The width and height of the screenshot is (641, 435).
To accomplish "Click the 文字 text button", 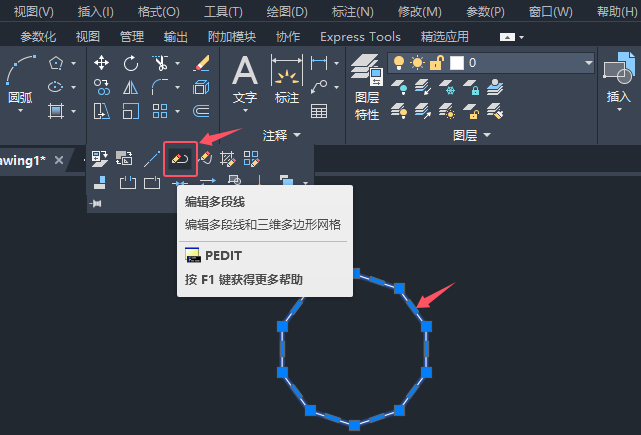I will tap(245, 84).
